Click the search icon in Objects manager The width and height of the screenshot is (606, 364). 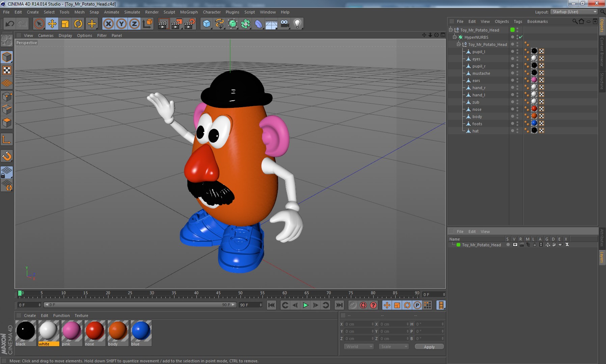point(575,21)
